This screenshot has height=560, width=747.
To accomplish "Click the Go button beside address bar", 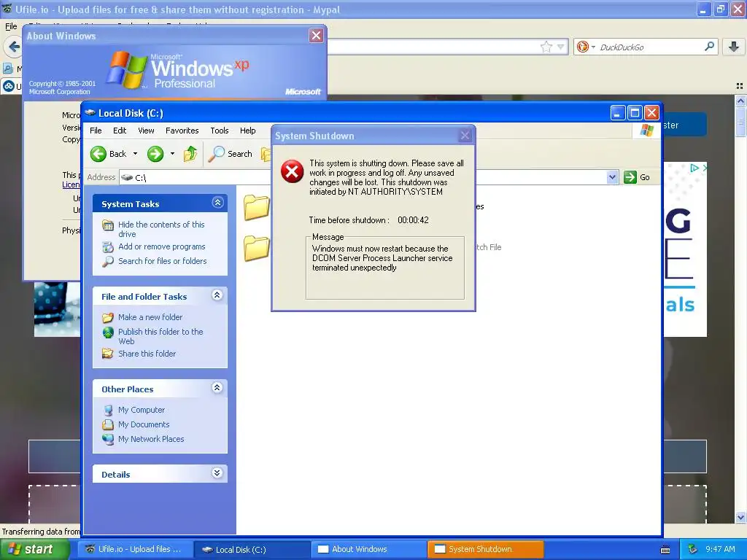I will (x=637, y=177).
